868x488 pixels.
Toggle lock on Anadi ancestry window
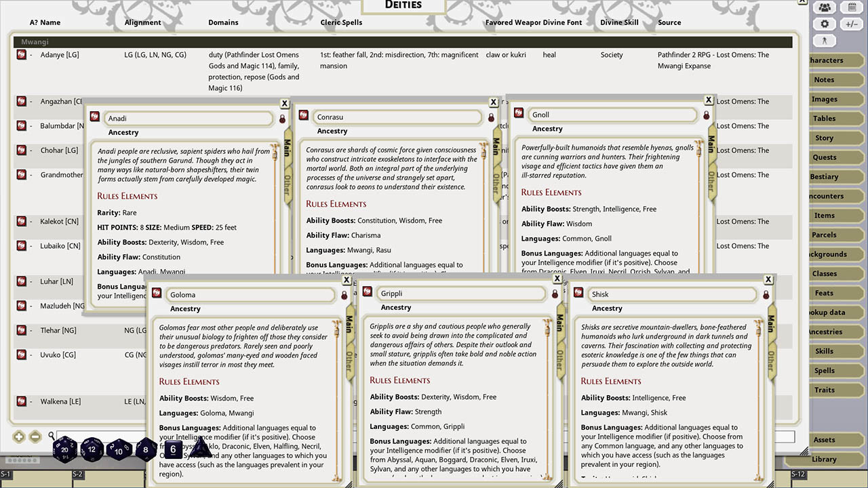point(283,119)
